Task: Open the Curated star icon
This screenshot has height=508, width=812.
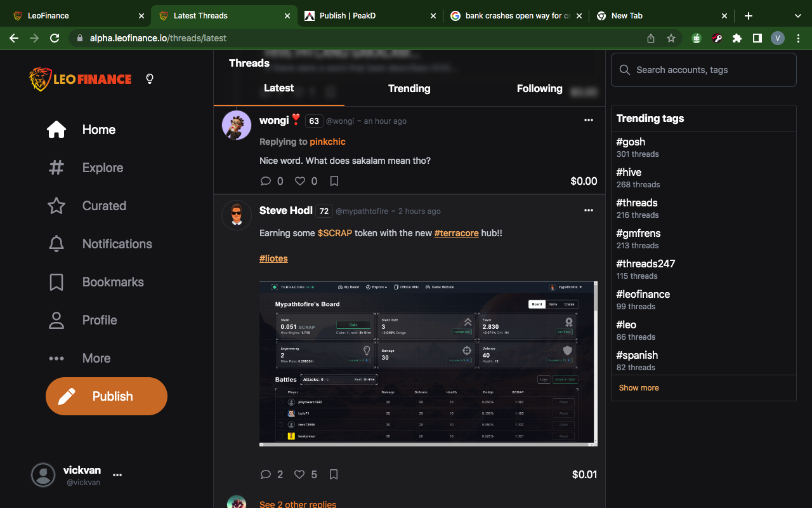Action: (x=56, y=206)
